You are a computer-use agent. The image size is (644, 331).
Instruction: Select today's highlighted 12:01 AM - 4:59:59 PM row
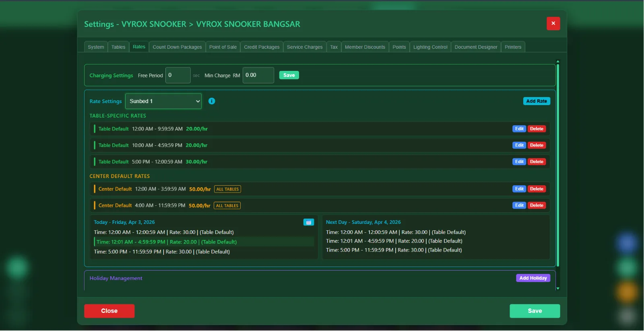coord(204,242)
